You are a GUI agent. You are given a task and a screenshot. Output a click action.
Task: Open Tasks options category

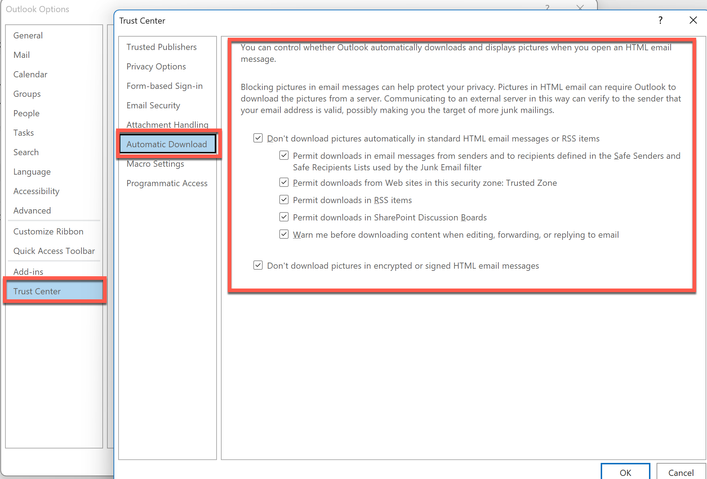tap(23, 133)
